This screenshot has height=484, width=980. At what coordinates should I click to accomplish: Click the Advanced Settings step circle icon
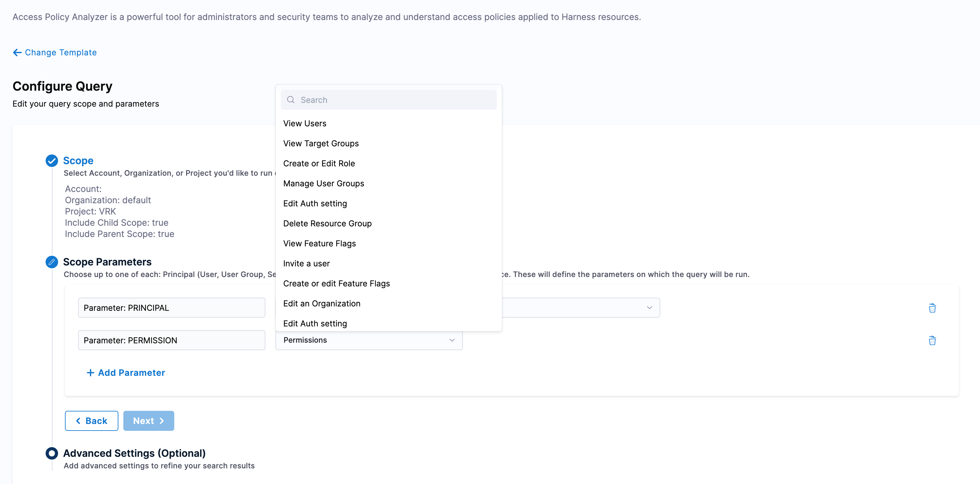[x=52, y=453]
